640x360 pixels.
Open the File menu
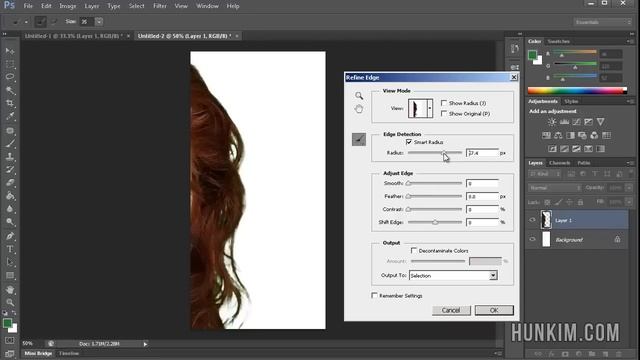28,6
